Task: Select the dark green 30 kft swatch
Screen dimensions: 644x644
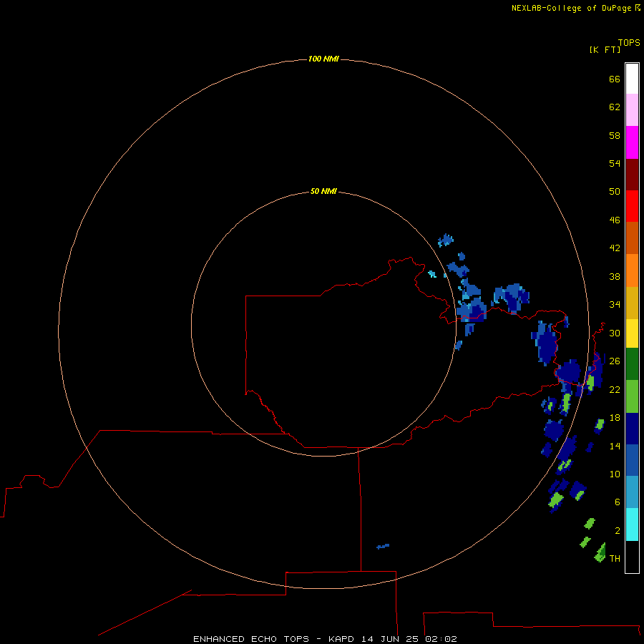Action: point(632,364)
